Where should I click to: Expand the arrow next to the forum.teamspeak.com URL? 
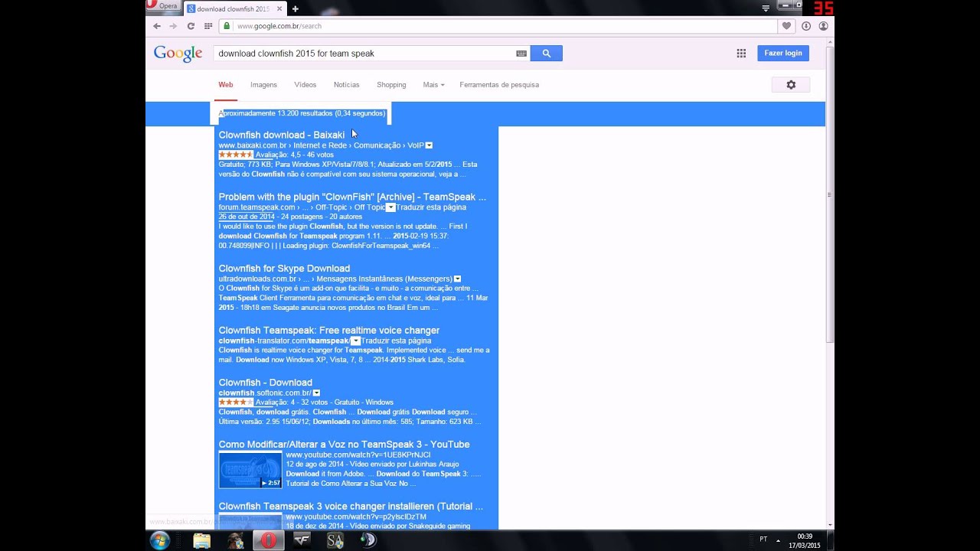(x=390, y=207)
